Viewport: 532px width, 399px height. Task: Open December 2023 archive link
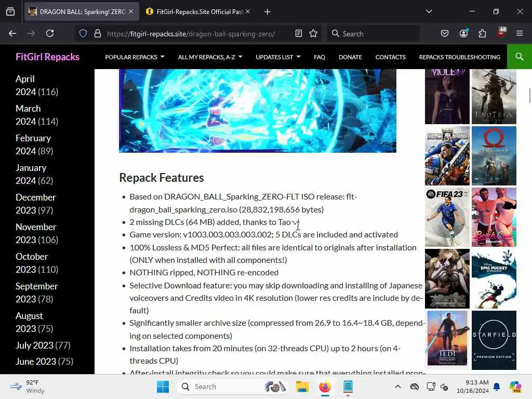coord(36,204)
